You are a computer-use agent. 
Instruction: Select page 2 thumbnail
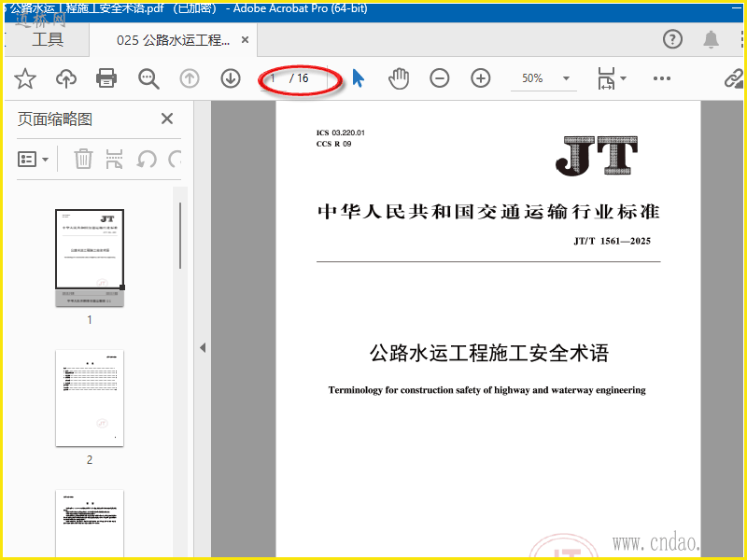[90, 399]
